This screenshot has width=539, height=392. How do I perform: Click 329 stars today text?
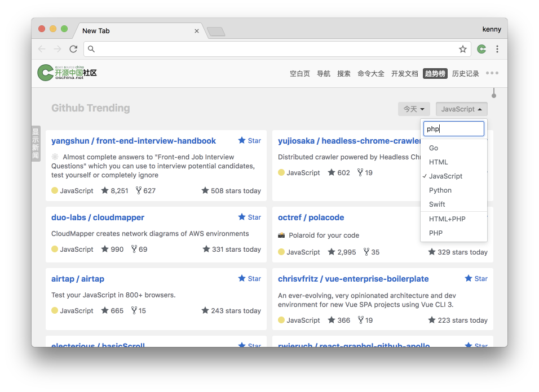(462, 252)
